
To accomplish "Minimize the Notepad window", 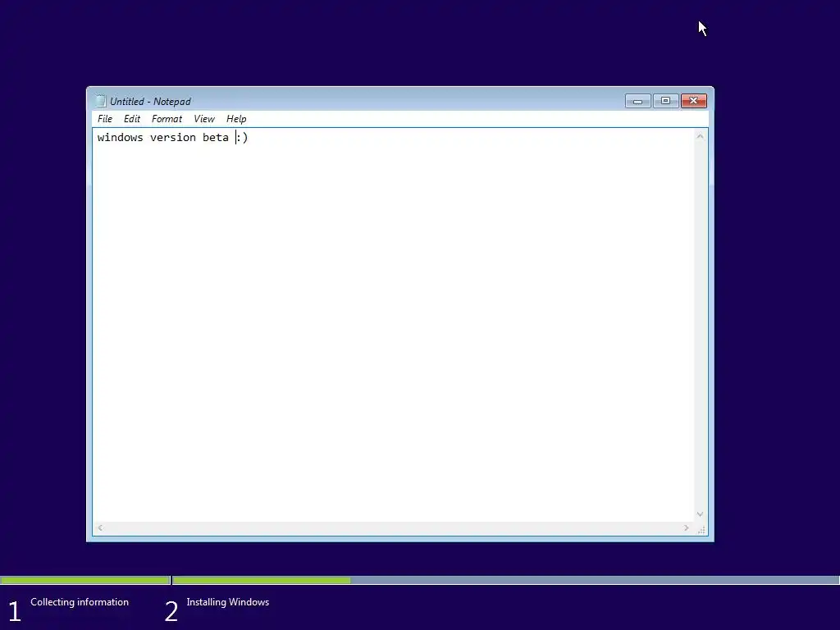I will pos(637,101).
